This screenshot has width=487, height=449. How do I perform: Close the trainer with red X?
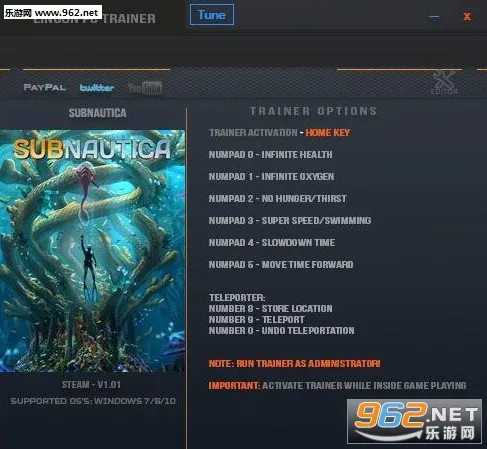coord(467,17)
